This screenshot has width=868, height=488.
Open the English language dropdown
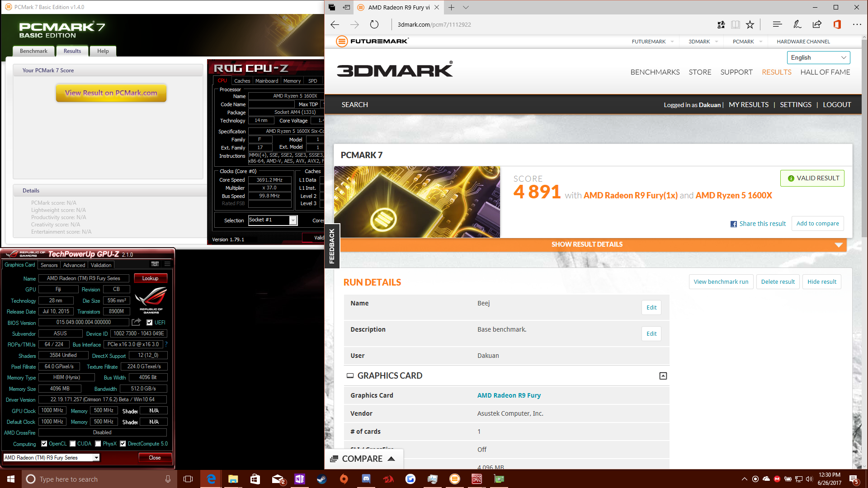pyautogui.click(x=818, y=57)
